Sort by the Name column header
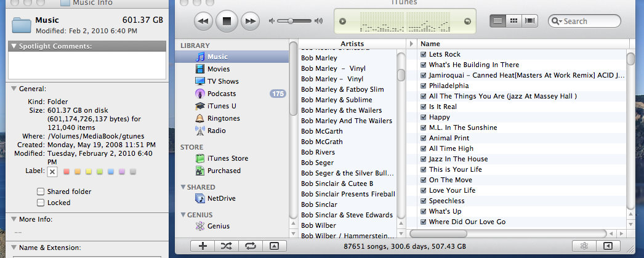Image resolution: width=644 pixels, height=258 pixels. 523,44
